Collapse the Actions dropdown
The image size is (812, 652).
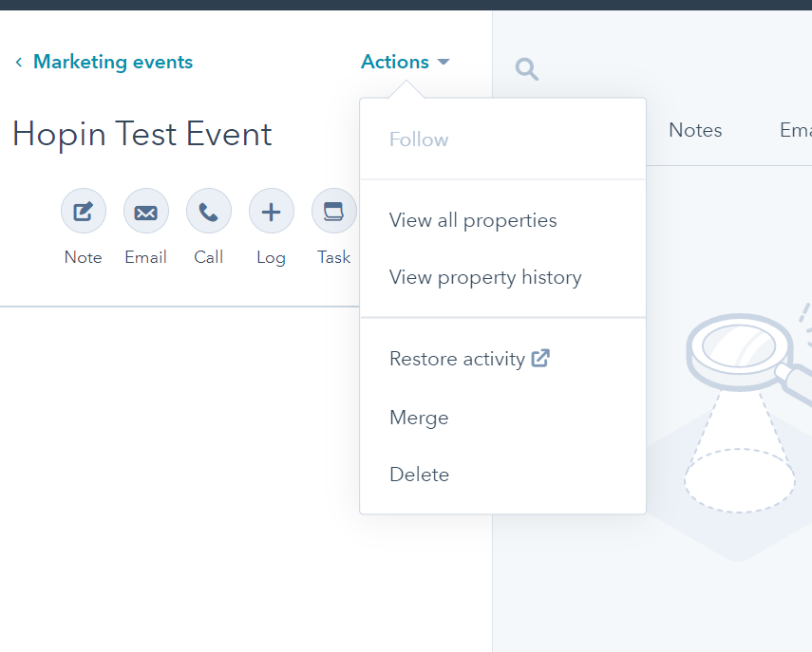tap(405, 62)
